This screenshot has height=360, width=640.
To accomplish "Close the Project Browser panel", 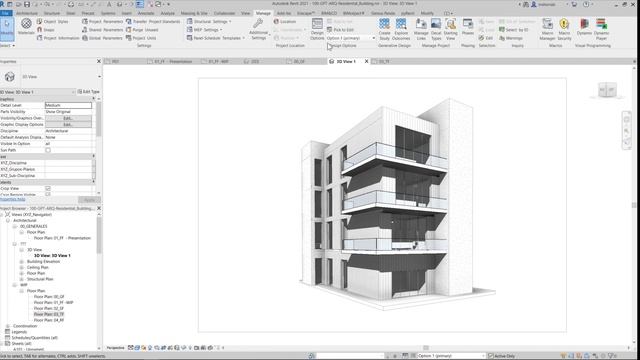I will coord(99,208).
